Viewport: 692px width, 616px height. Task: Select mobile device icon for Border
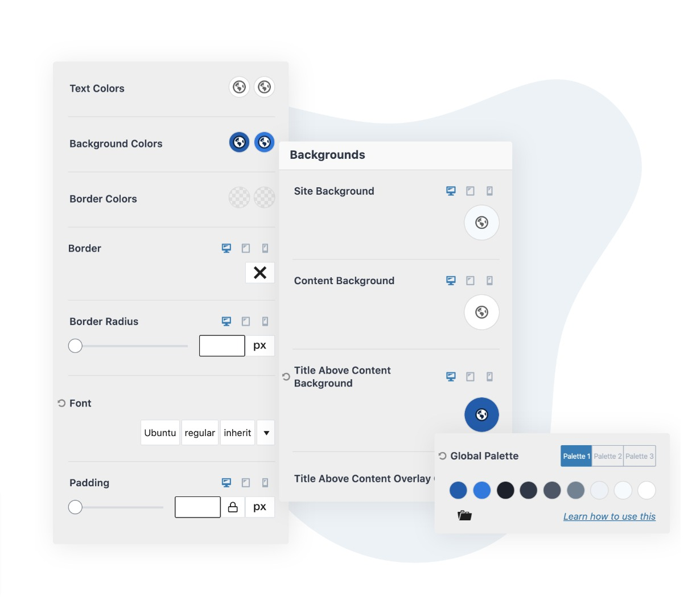pyautogui.click(x=265, y=248)
